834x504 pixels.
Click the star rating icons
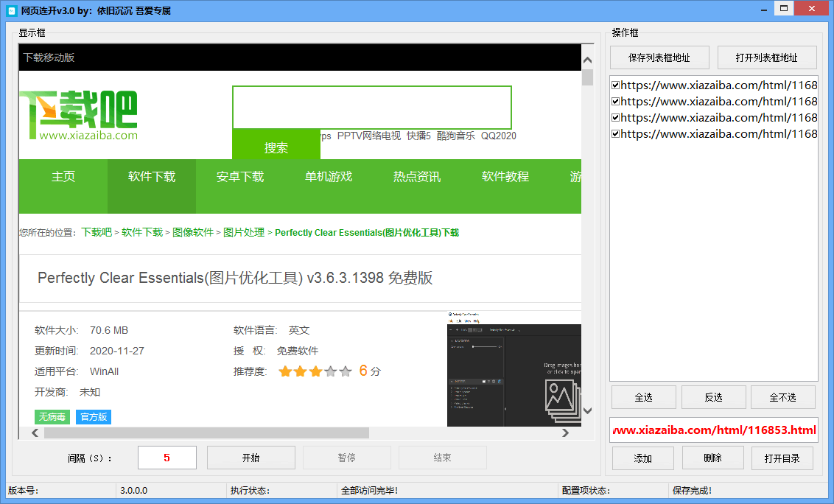point(315,371)
